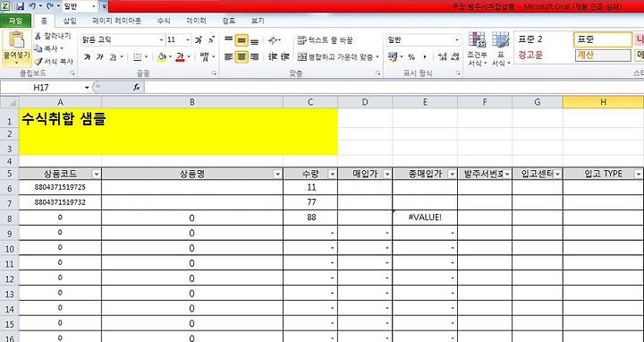
Task: Open the number format dropdown 일반
Action: (x=457, y=40)
